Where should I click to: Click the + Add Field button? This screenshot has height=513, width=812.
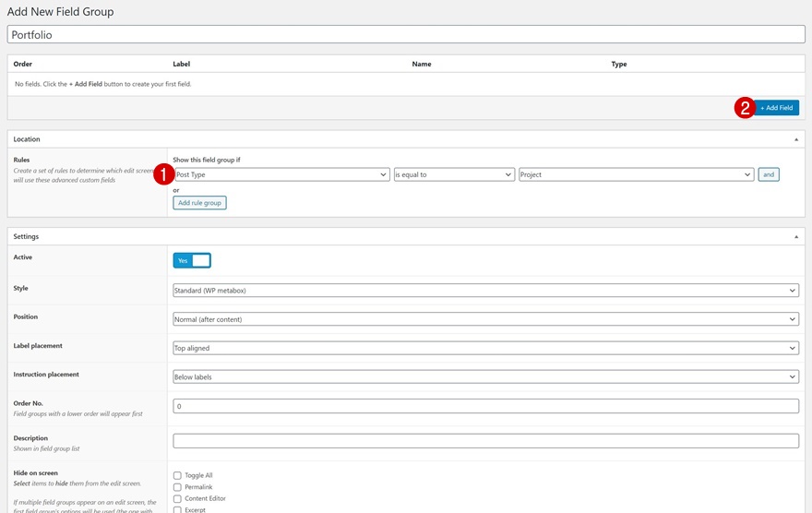point(777,108)
